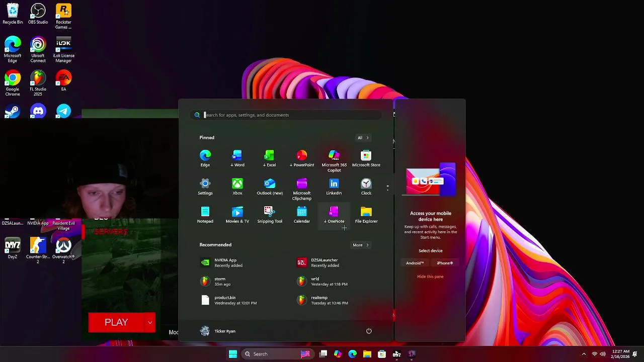Open Copilot from the taskbar

(338, 354)
